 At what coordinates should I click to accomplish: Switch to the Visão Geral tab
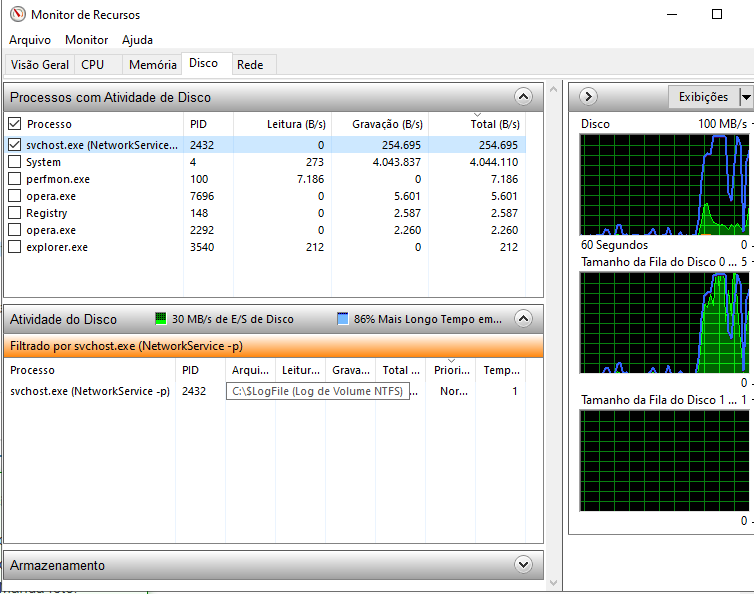40,64
